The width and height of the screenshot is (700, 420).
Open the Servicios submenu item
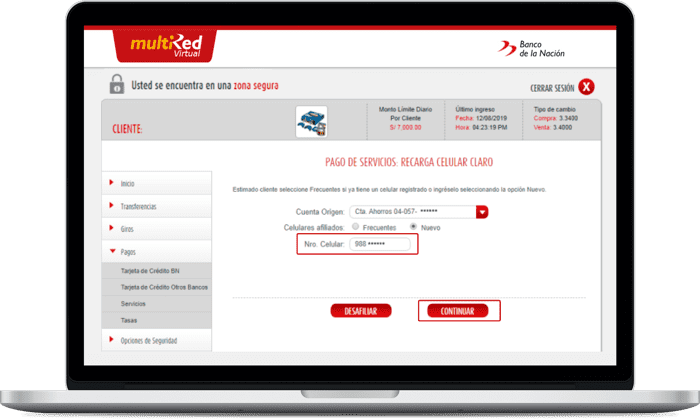(x=157, y=304)
